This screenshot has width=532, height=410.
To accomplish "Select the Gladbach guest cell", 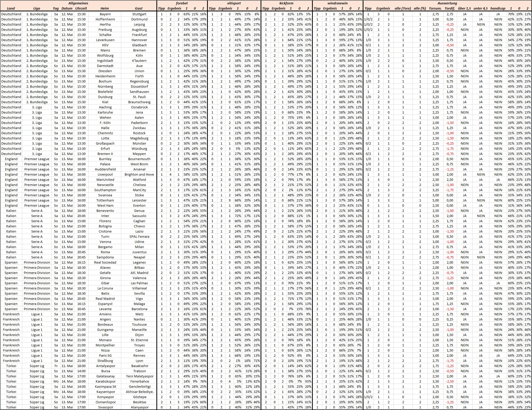I will [139, 45].
